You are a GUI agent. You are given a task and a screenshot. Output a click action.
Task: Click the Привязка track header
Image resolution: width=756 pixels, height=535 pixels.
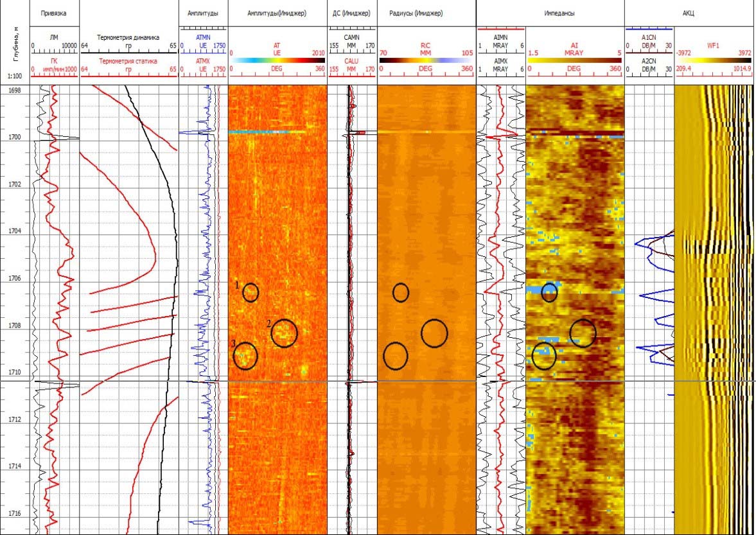(x=53, y=13)
